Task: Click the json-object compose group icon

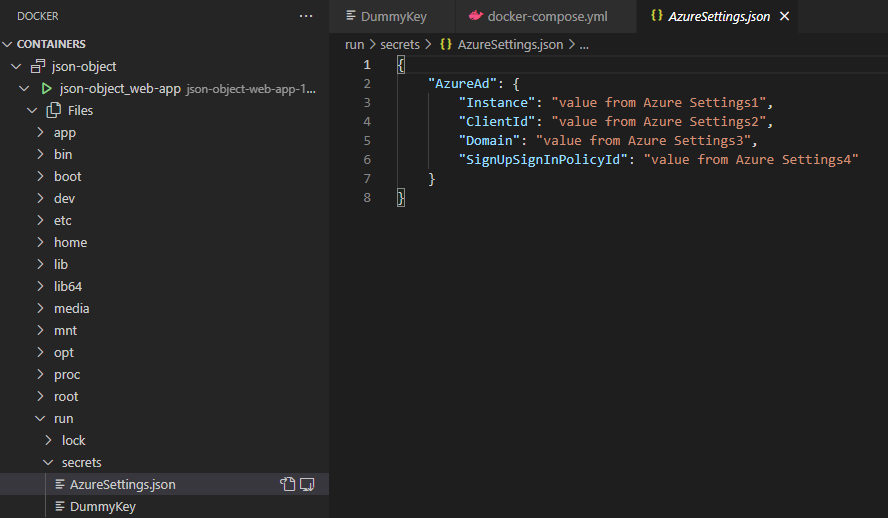Action: (38, 66)
